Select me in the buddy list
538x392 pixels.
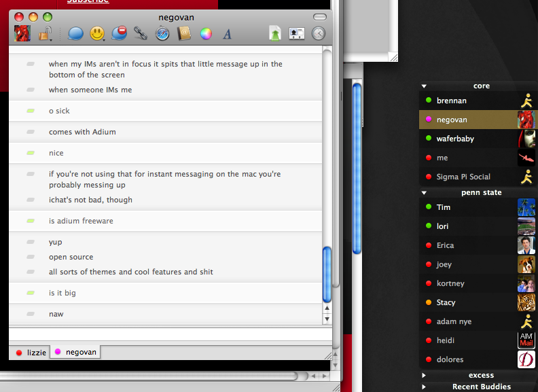click(x=477, y=158)
